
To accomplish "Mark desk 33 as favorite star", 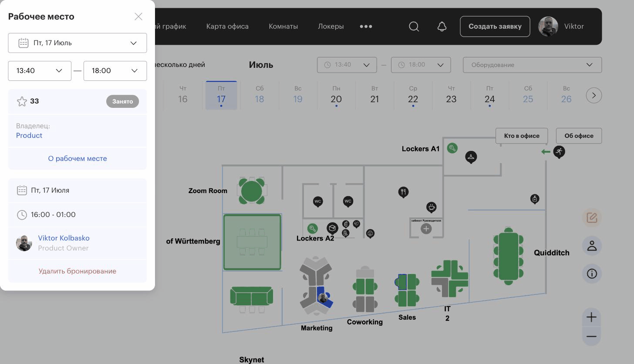I will point(22,101).
